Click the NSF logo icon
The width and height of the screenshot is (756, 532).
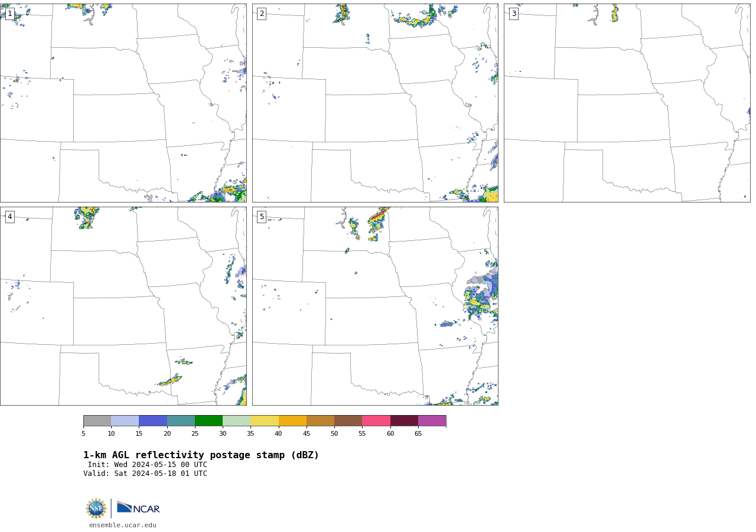[96, 508]
